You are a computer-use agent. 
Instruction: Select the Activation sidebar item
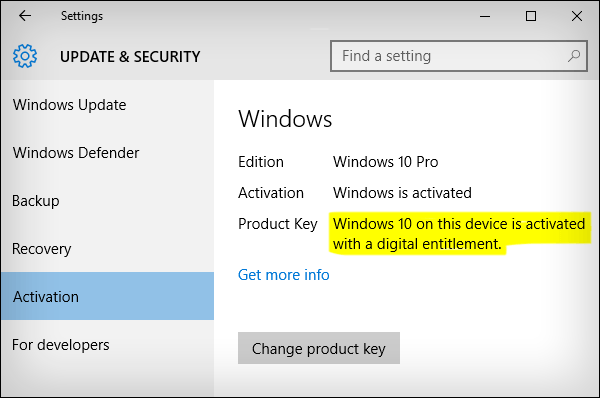click(108, 296)
